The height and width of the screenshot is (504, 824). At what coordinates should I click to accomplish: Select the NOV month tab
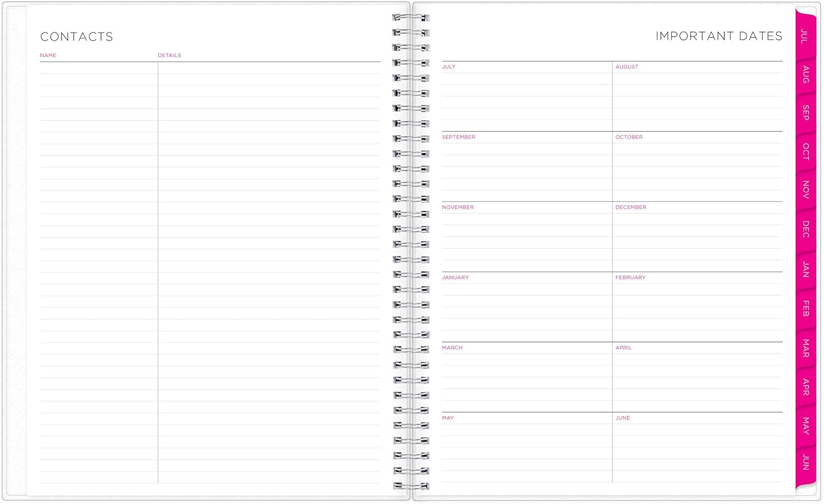tap(805, 190)
